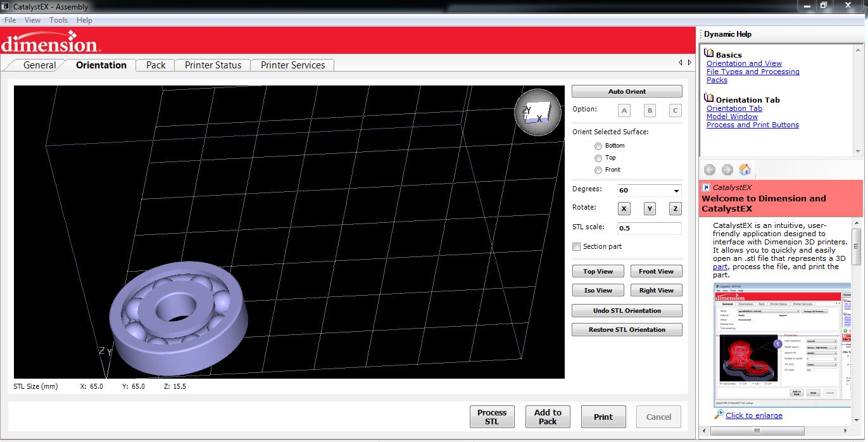Image resolution: width=868 pixels, height=442 pixels.
Task: Open Orientation and View help link
Action: (744, 63)
